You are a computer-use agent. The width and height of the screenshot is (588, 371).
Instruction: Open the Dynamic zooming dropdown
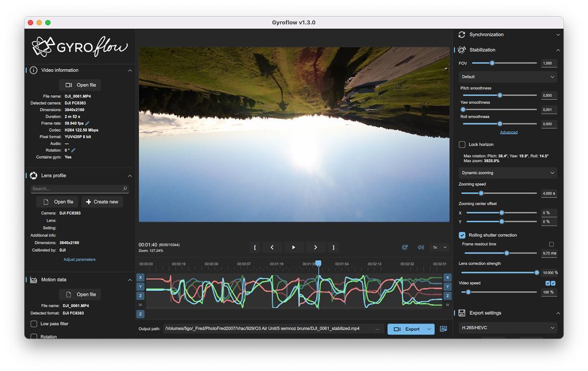click(508, 173)
